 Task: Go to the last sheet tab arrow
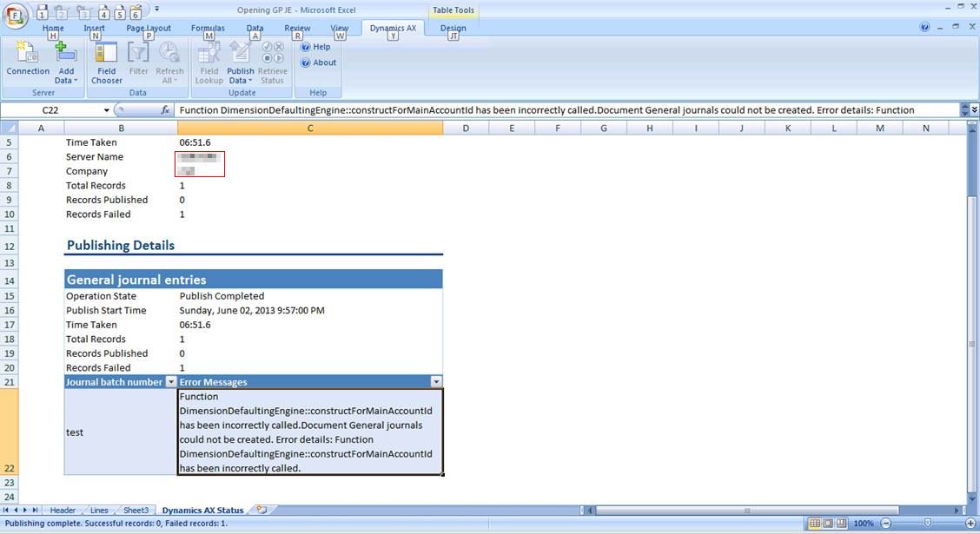click(x=35, y=511)
